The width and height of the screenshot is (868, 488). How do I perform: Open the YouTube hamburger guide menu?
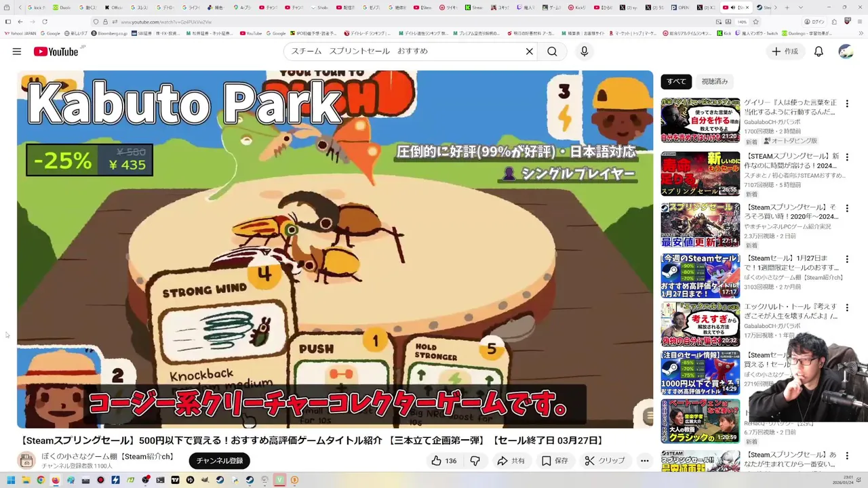coord(16,52)
